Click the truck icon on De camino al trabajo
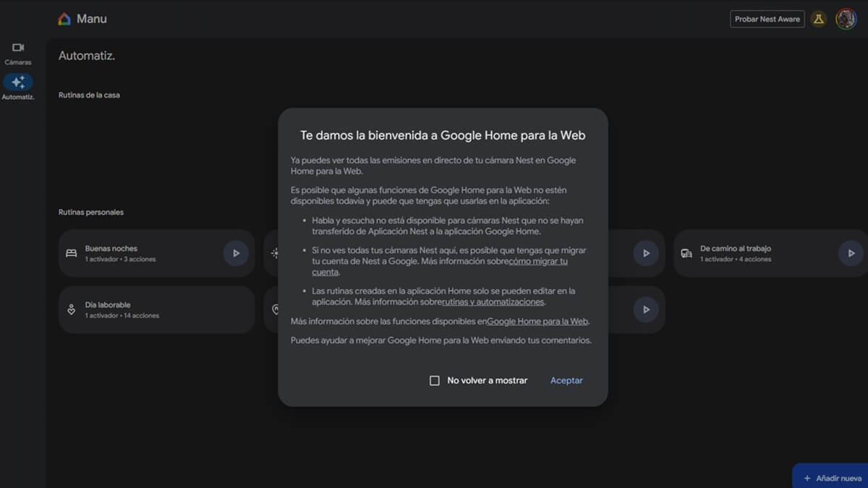Screen dimensions: 868x488 tap(686, 253)
